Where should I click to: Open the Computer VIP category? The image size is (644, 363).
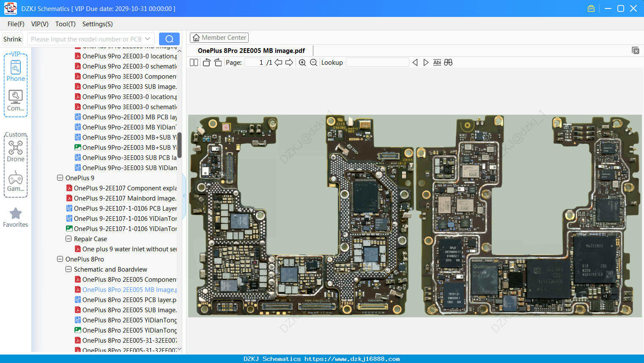[x=16, y=101]
